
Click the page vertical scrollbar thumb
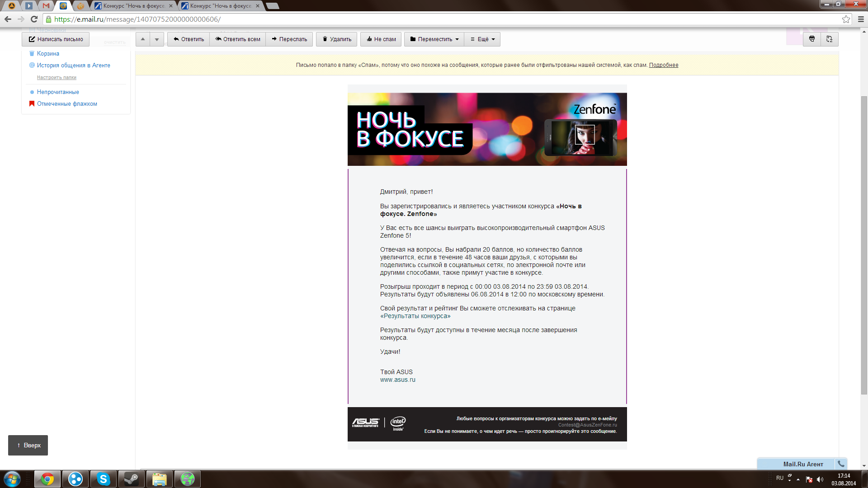(x=864, y=245)
